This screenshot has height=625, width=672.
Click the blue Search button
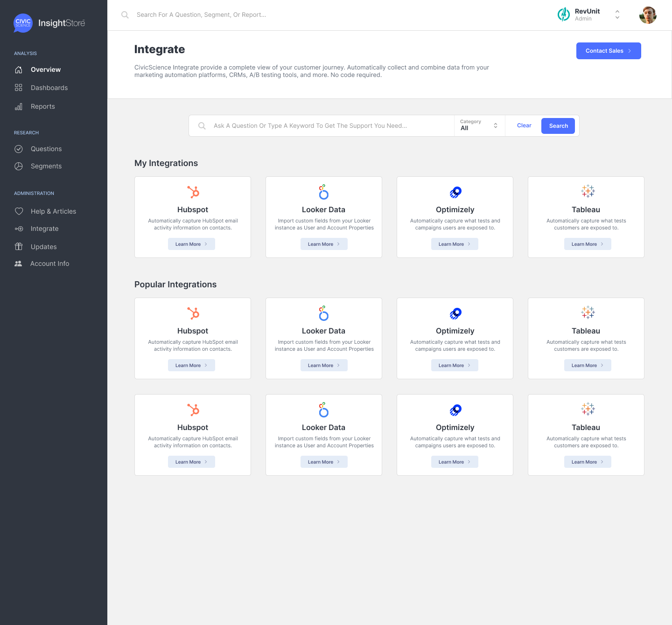pyautogui.click(x=558, y=126)
